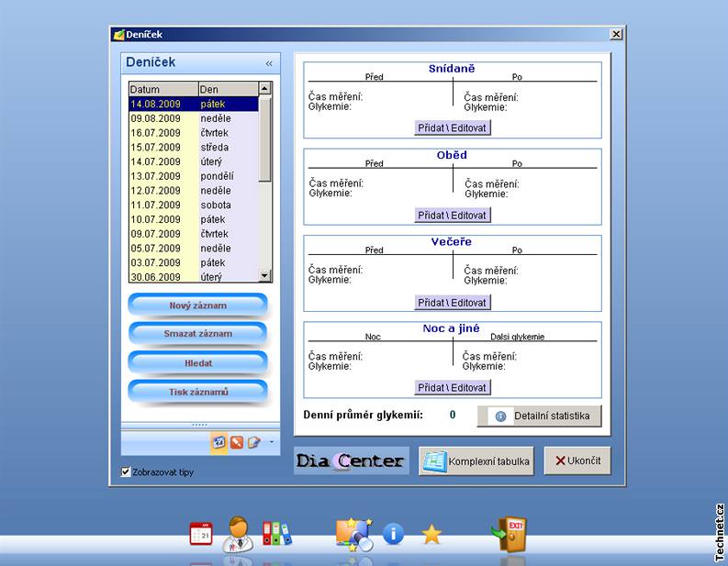Click the monitor with magnifier icon
This screenshot has width=728, height=566.
pos(353,534)
